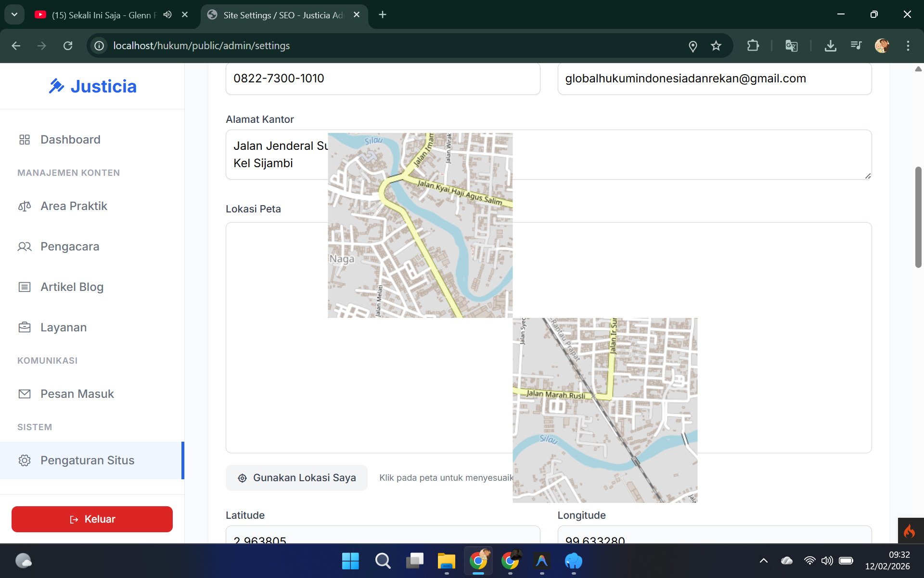Open Artikel Blog in the sidebar

click(72, 287)
